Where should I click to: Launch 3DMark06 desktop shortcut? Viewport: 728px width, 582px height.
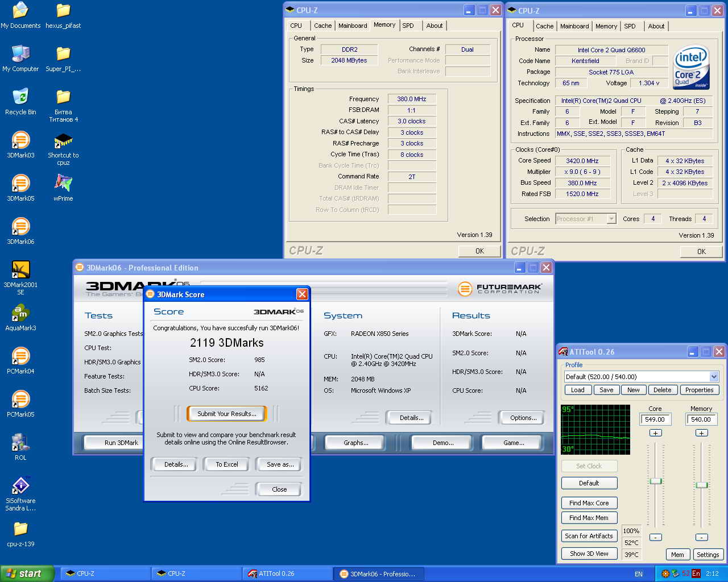point(20,231)
